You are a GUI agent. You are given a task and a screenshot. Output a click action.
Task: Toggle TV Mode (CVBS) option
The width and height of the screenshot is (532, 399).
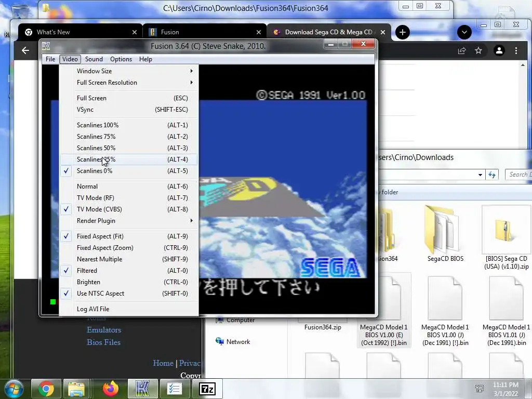(129, 209)
